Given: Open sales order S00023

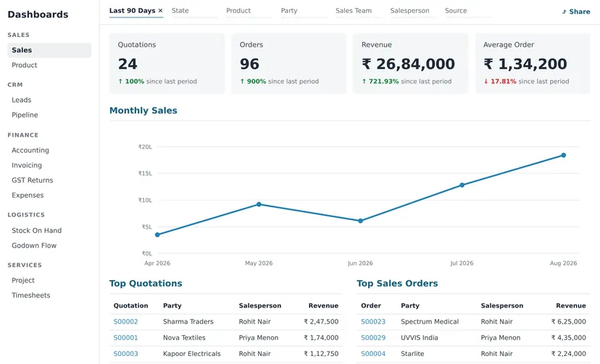Looking at the screenshot, I should [x=373, y=321].
